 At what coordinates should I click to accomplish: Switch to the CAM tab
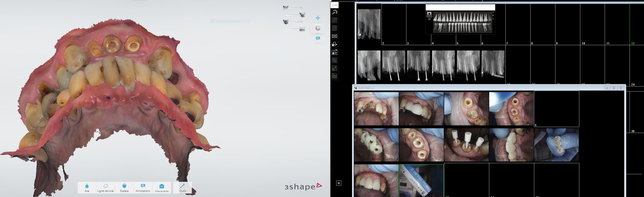click(x=335, y=5)
